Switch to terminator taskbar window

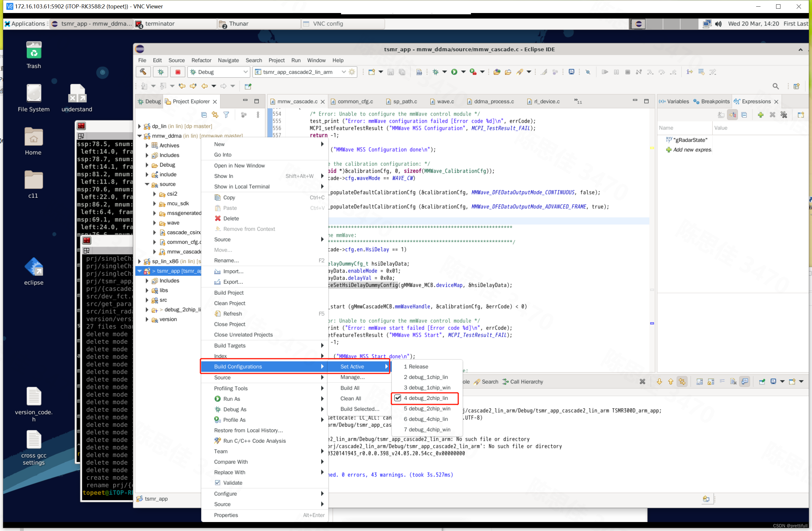175,24
